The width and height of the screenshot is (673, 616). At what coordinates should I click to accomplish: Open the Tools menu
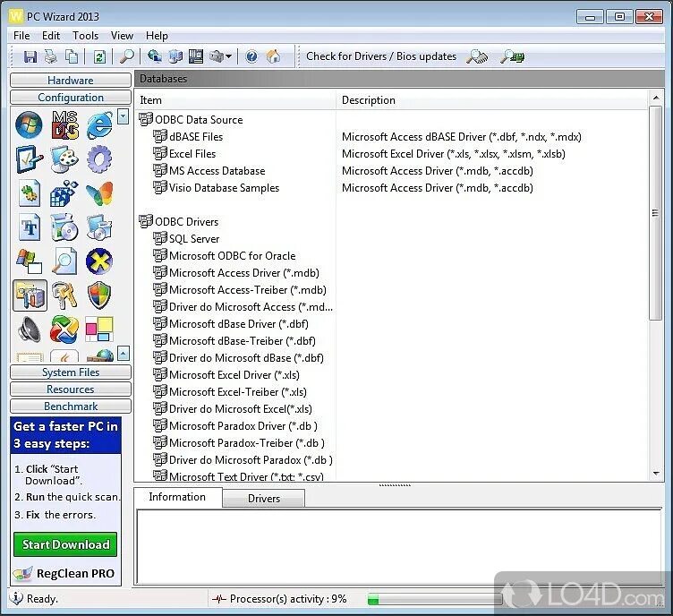[x=85, y=36]
